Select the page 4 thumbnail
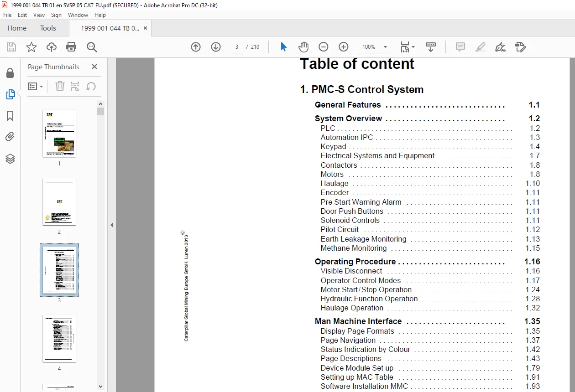Viewport: 575px width, 392px height. tap(59, 338)
